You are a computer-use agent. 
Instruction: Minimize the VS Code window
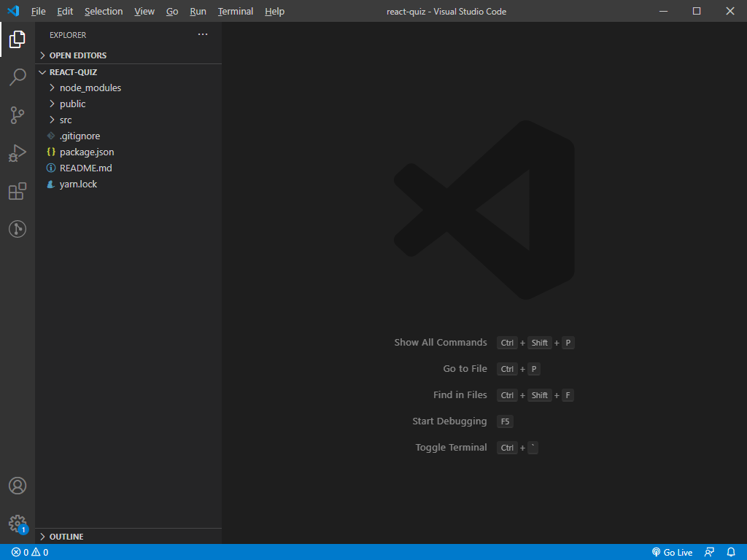tap(663, 11)
